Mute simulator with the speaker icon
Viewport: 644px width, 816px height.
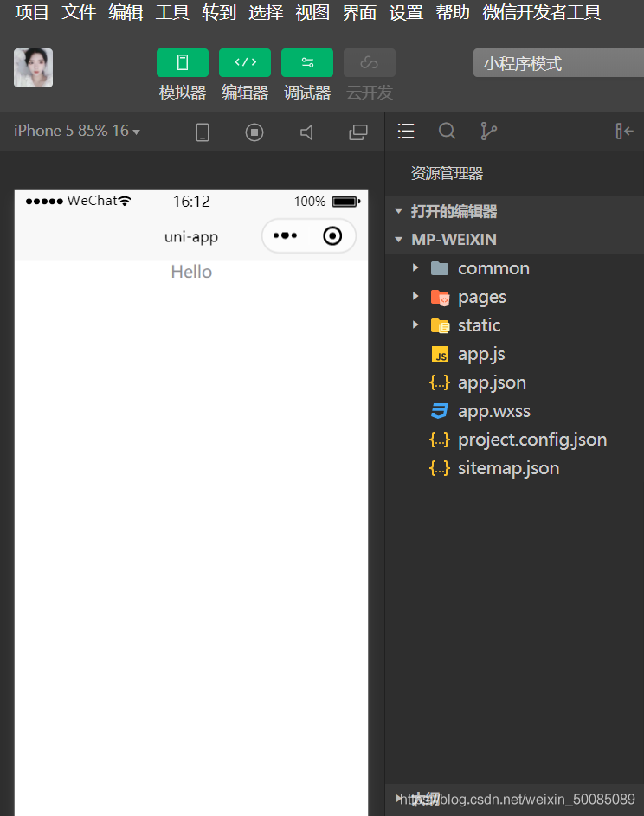click(x=306, y=132)
